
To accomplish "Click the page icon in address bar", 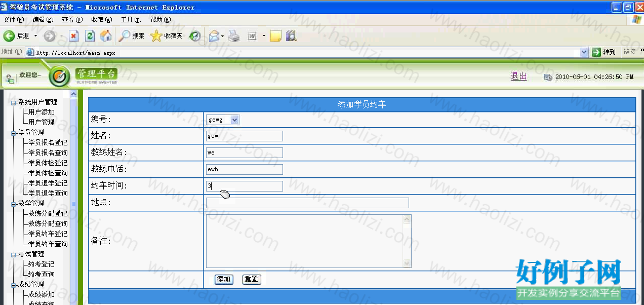I will pos(30,52).
